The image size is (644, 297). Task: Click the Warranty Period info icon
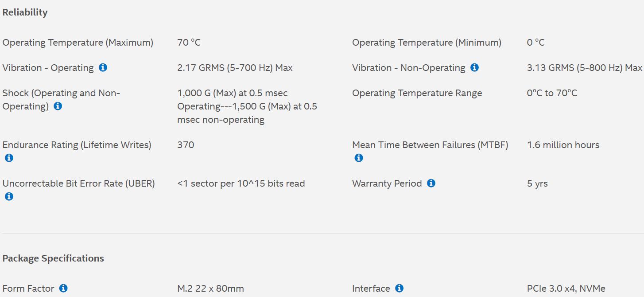431,183
